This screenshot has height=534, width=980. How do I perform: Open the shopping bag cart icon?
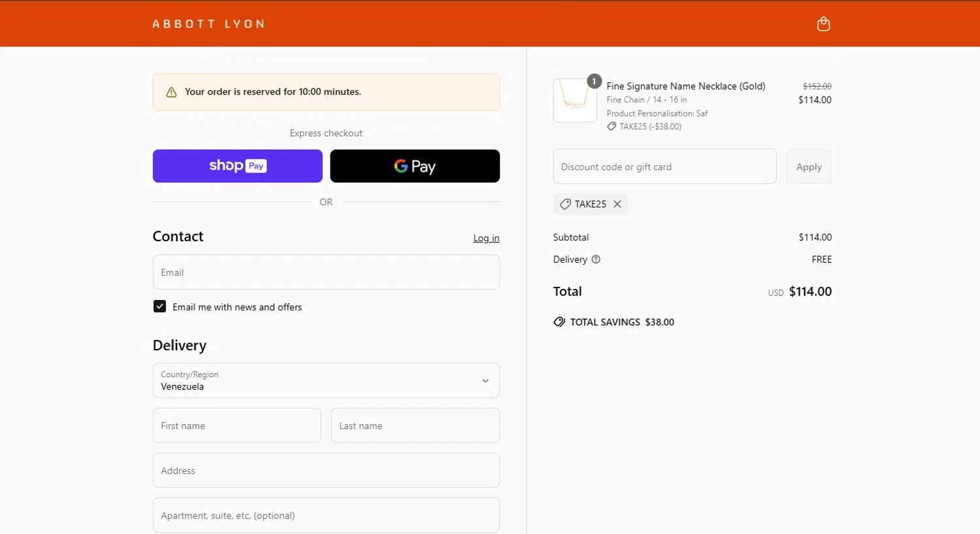pyautogui.click(x=823, y=24)
